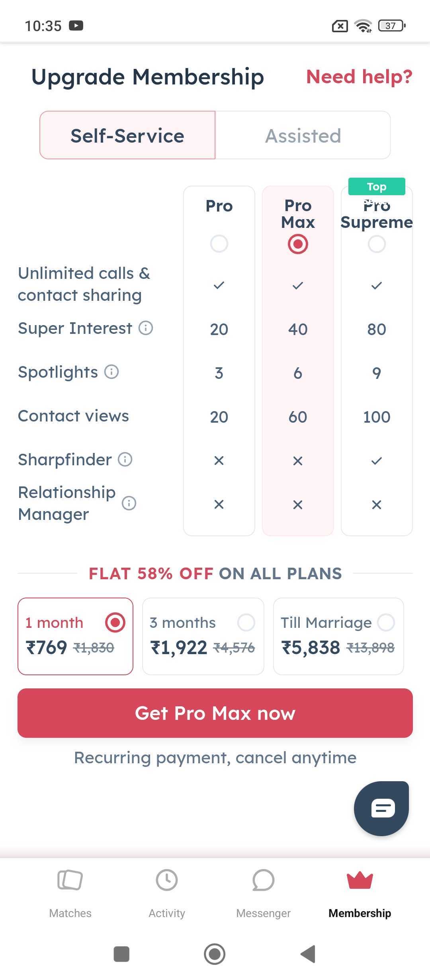Open Messenger speech bubble icon
This screenshot has width=430, height=980.
coord(263,880)
